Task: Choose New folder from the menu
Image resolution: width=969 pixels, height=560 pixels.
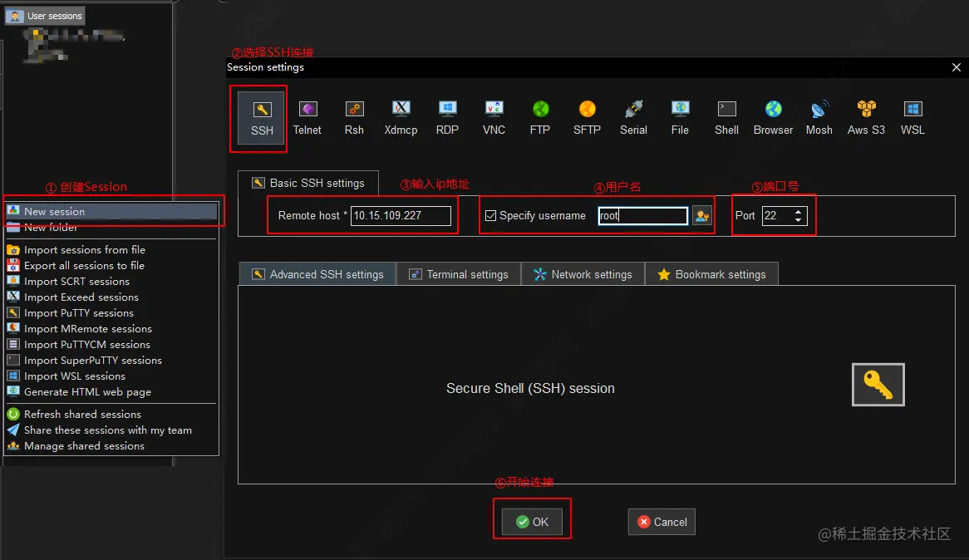Action: tap(112, 228)
